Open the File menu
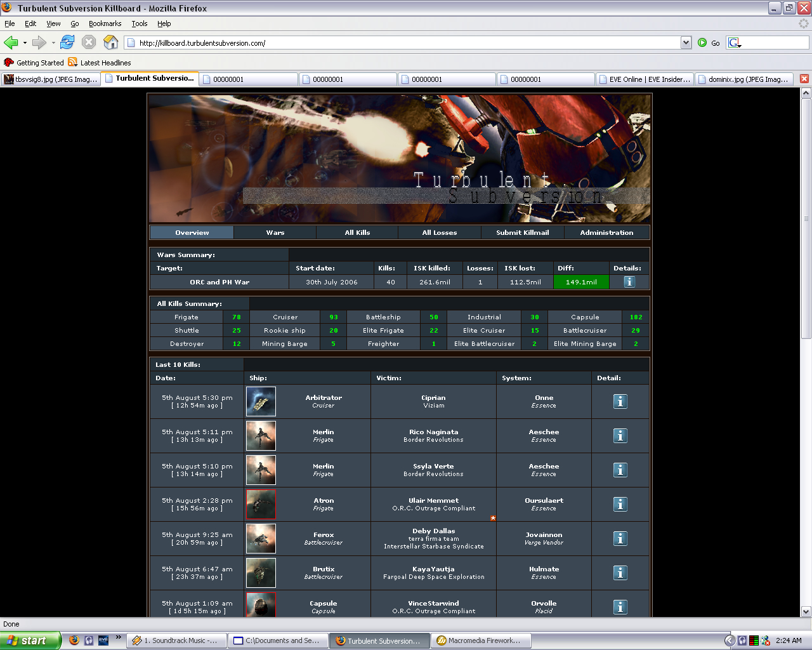The width and height of the screenshot is (812, 650). (x=10, y=23)
